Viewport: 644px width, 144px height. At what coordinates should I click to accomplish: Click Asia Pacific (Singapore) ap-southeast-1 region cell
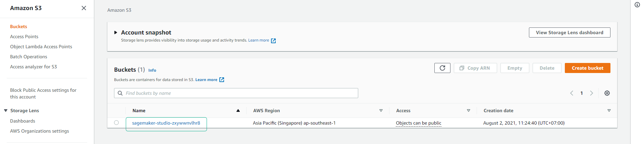[294, 123]
